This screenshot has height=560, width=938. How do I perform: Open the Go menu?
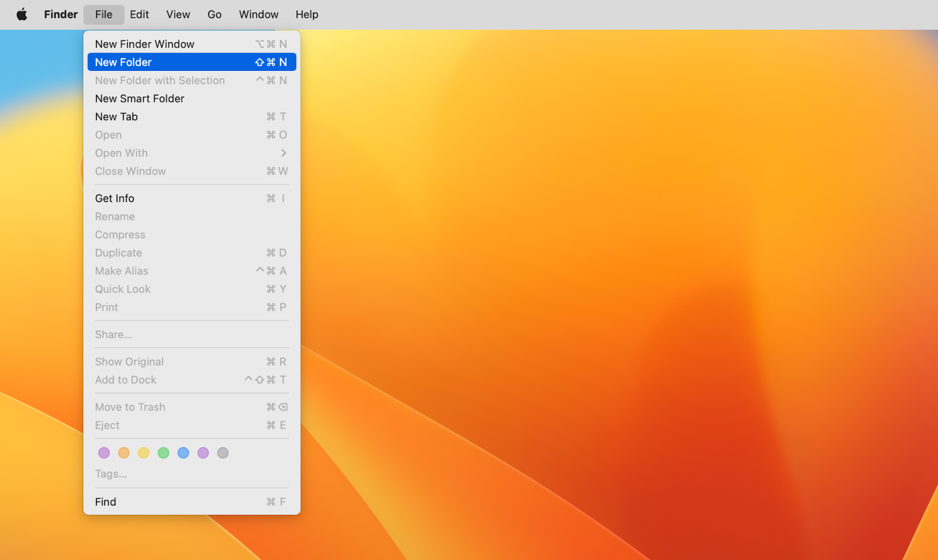click(x=214, y=14)
